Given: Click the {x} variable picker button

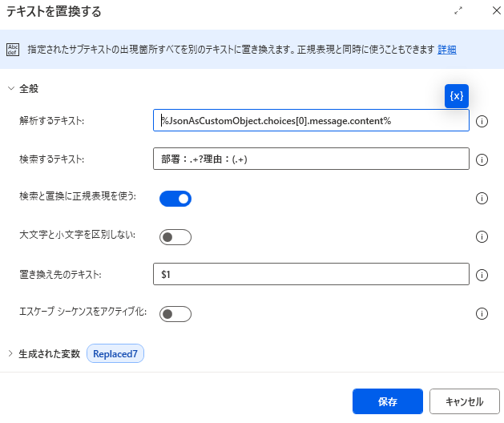Looking at the screenshot, I should [x=457, y=96].
